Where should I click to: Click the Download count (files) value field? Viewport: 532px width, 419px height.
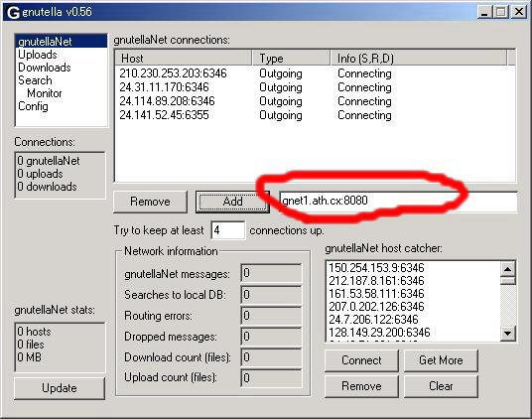271,357
